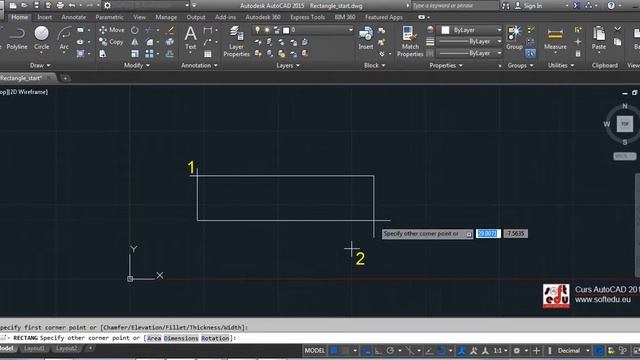Open the Manage ribbon tab

click(x=166, y=17)
